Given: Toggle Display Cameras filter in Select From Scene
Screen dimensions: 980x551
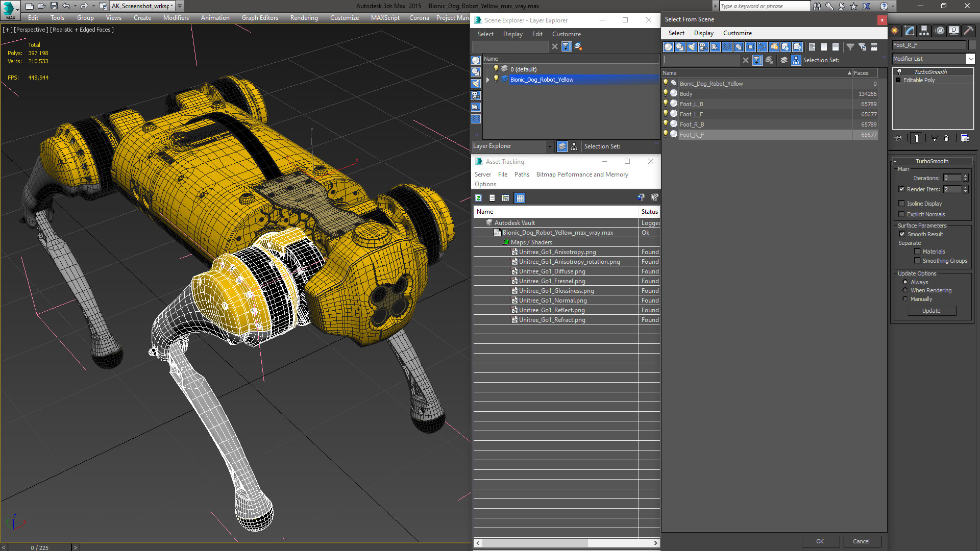Looking at the screenshot, I should pyautogui.click(x=703, y=47).
